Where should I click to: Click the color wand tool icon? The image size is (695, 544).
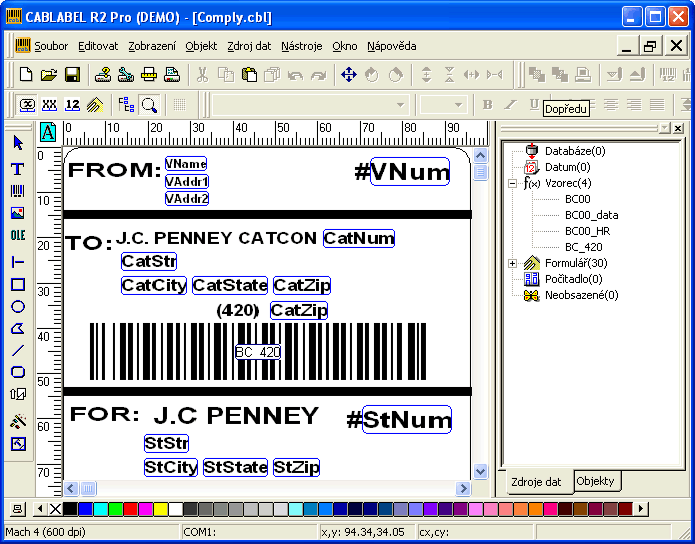point(18,421)
